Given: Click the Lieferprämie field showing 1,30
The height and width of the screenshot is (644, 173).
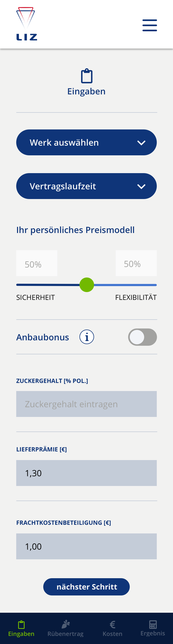Looking at the screenshot, I should click(86, 473).
